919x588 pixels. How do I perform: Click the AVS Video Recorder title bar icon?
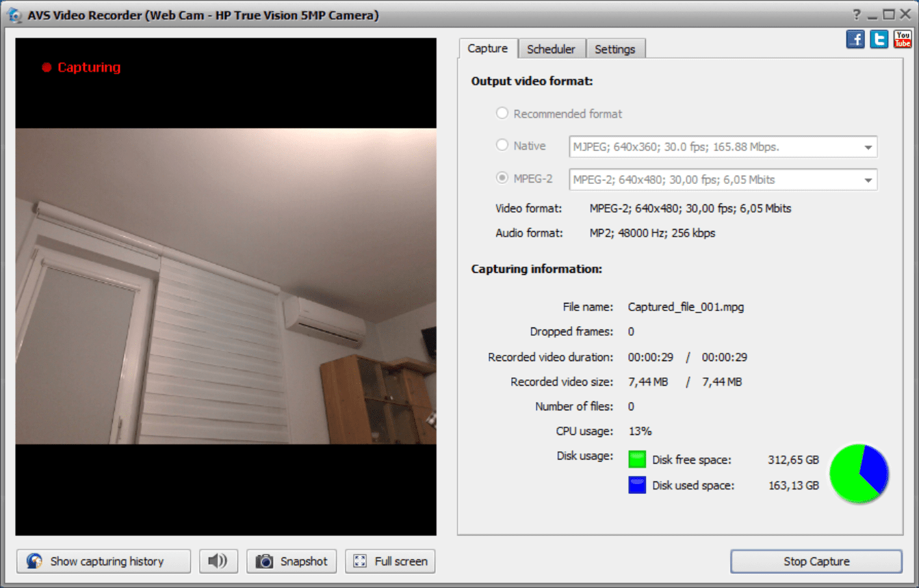(14, 15)
